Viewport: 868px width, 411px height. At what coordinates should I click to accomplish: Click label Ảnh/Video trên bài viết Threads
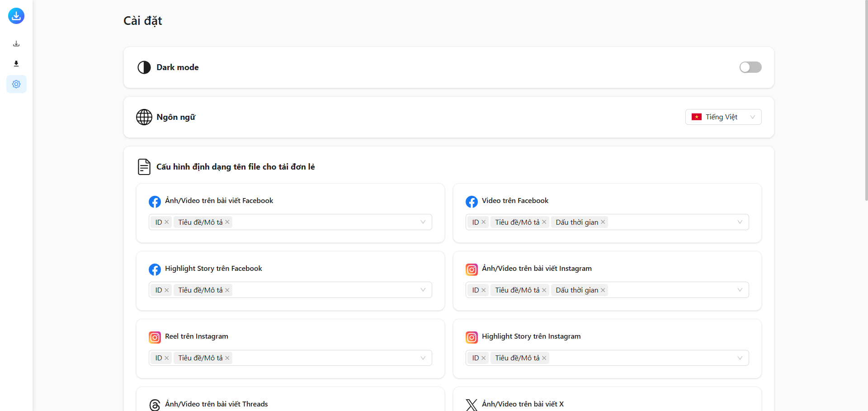click(217, 404)
